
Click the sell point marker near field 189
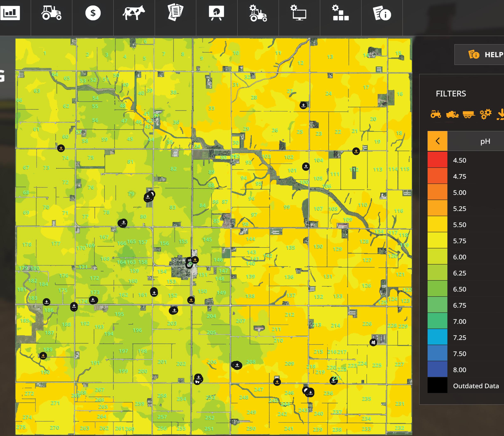coord(43,356)
